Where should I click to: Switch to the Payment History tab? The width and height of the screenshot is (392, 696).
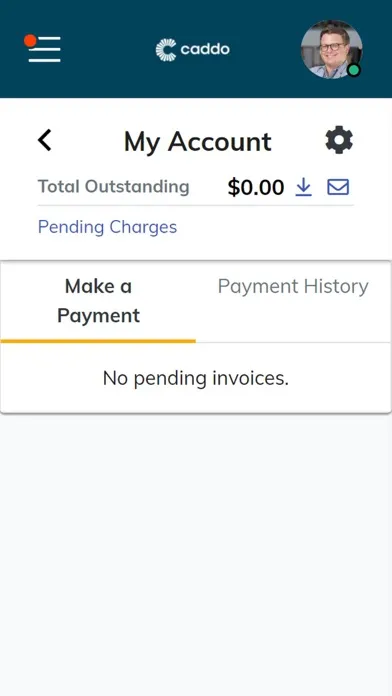293,286
